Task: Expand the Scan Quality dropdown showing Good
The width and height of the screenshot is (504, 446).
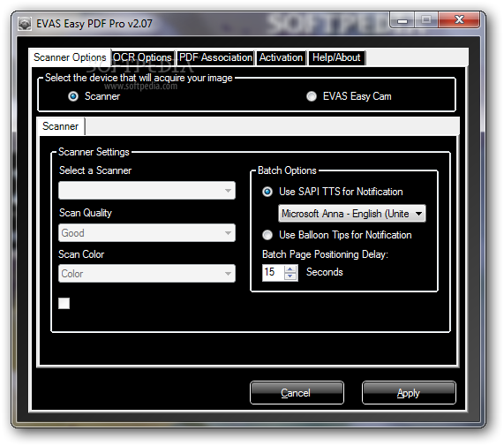Action: coord(147,233)
